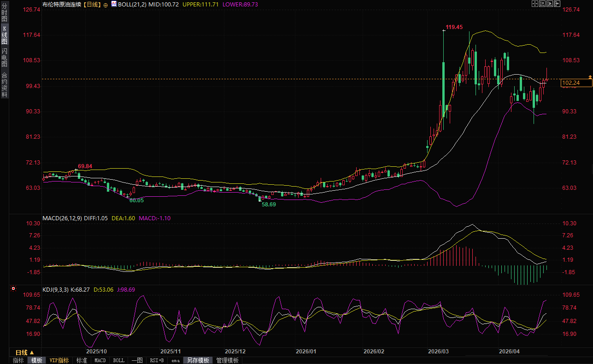593x364 pixels.
Task: Click 10.30 on the right MACD axis
Action: pos(570,223)
